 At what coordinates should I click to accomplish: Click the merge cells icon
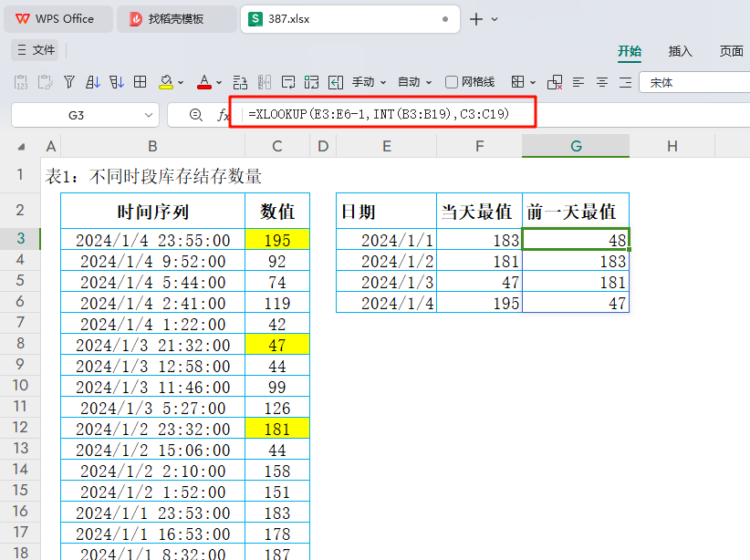(x=311, y=82)
